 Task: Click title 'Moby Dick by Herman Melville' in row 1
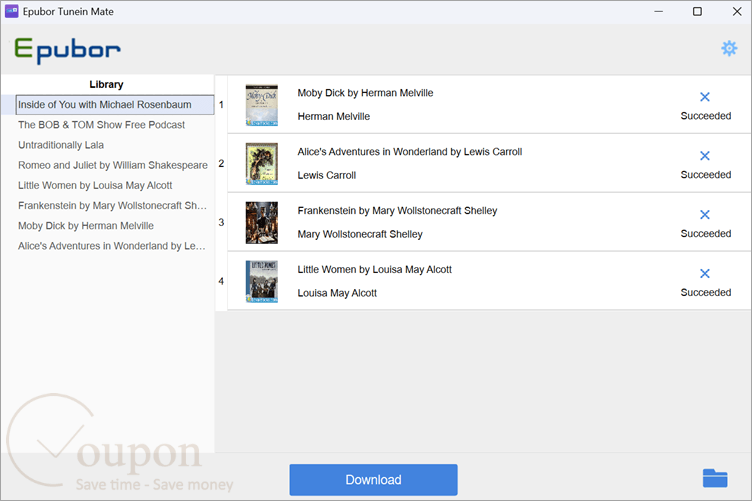pos(365,93)
